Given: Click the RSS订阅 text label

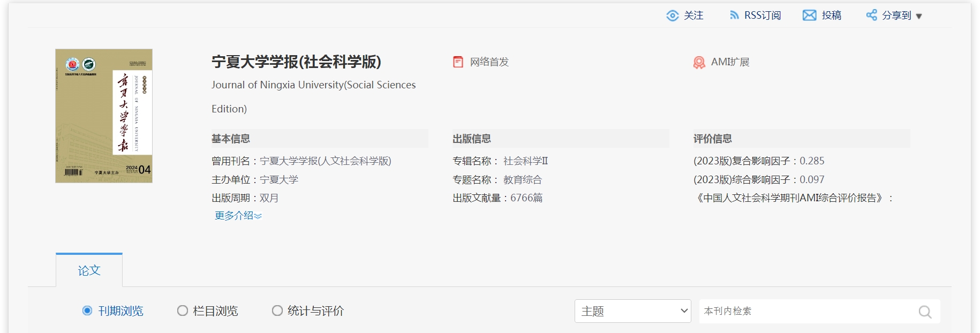Looking at the screenshot, I should [763, 16].
